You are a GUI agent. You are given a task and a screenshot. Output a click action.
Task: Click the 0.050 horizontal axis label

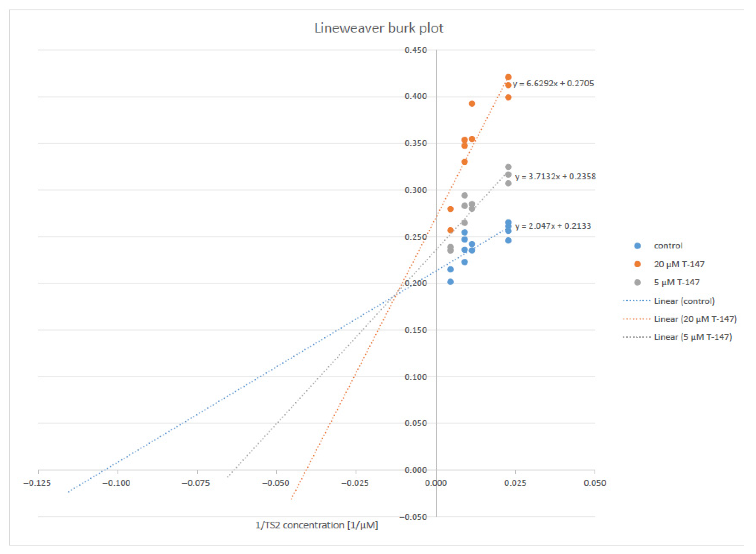[x=595, y=483]
